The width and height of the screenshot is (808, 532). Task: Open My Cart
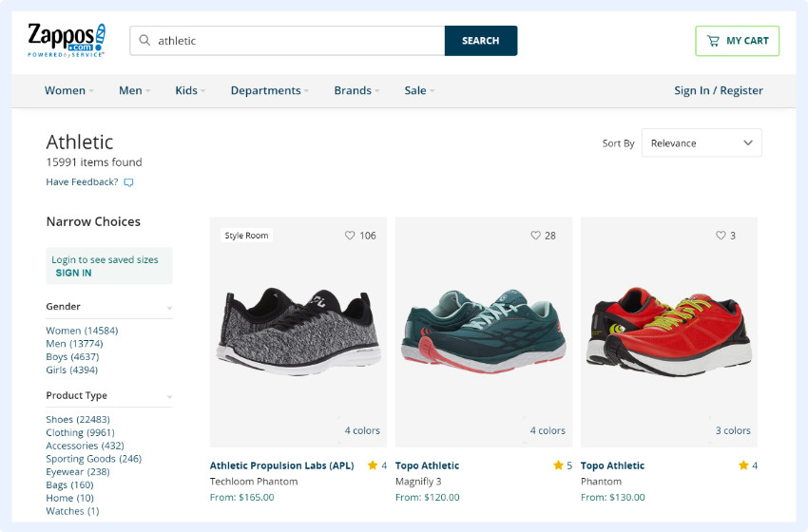click(x=737, y=41)
